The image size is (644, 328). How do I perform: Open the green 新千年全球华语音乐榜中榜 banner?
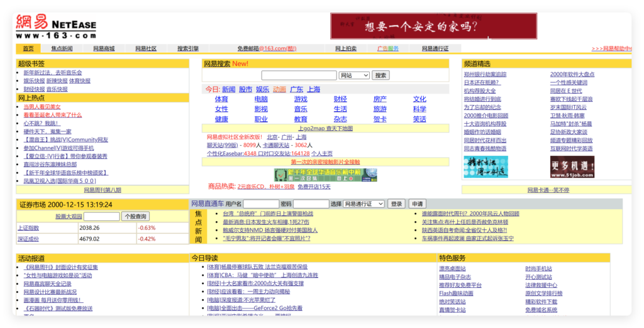(x=325, y=175)
